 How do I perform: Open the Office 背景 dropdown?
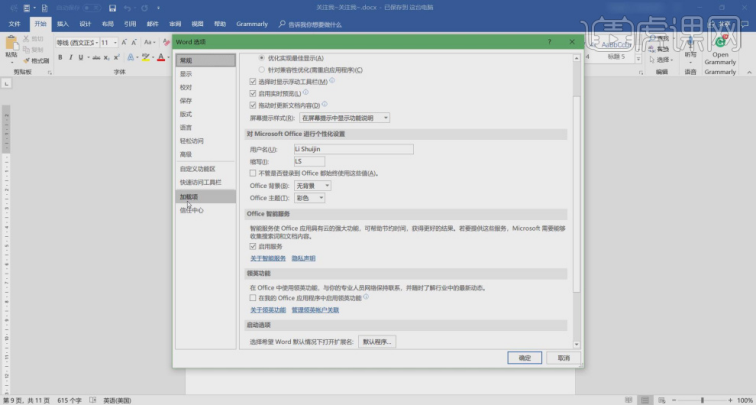point(312,186)
